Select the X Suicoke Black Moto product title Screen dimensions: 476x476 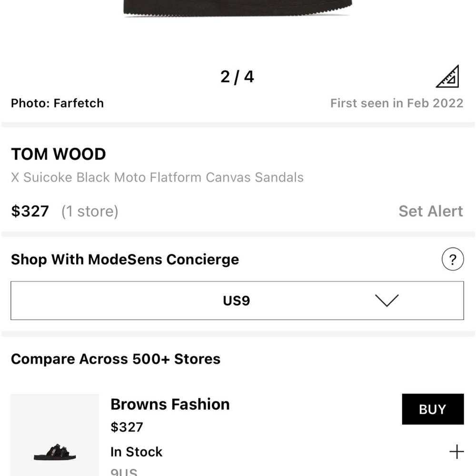pos(157,178)
